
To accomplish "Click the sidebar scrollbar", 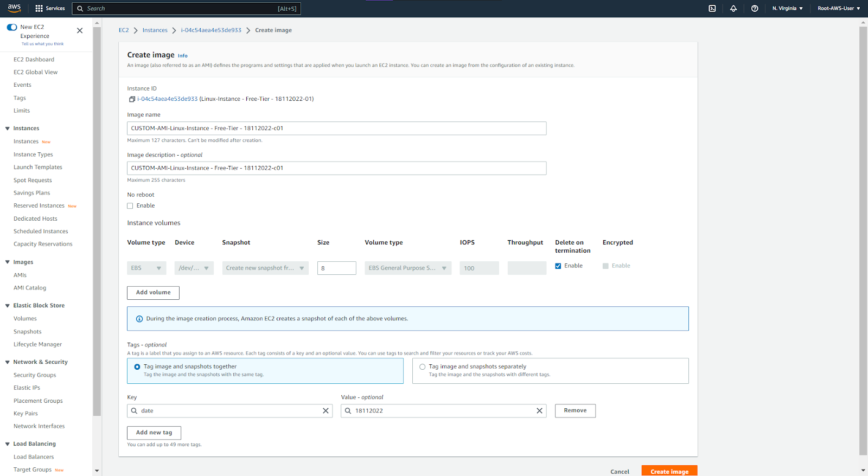I will (x=97, y=221).
